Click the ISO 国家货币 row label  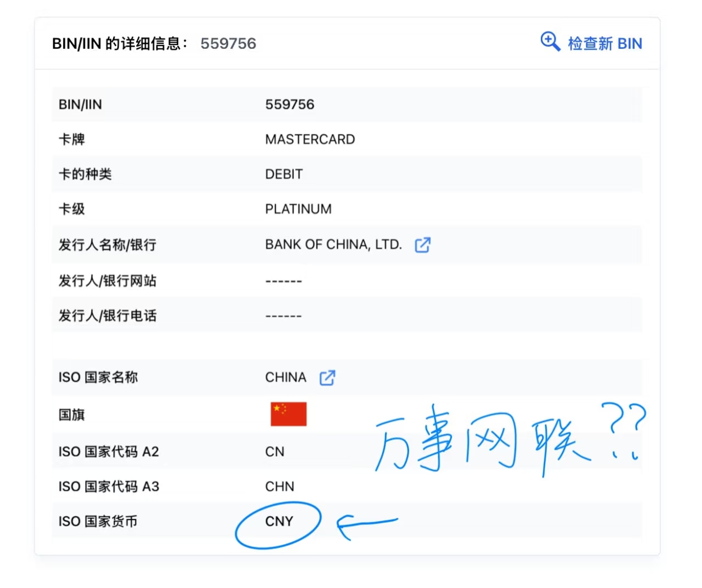click(98, 521)
